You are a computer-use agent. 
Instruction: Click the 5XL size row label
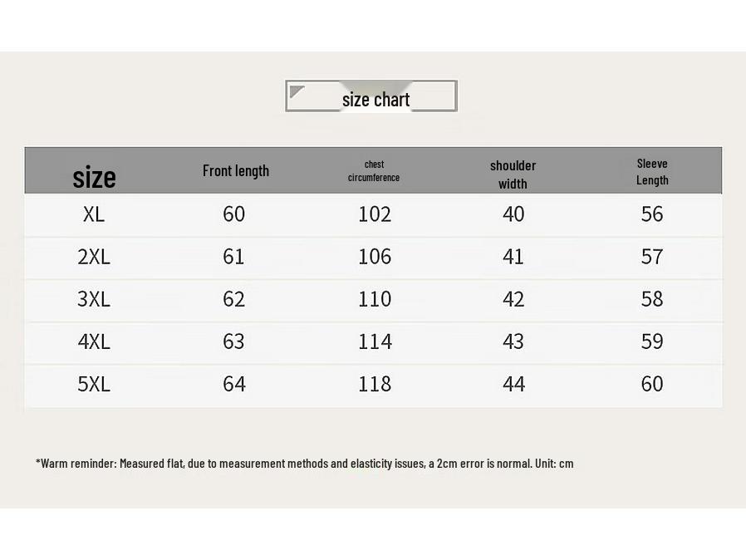click(x=94, y=384)
